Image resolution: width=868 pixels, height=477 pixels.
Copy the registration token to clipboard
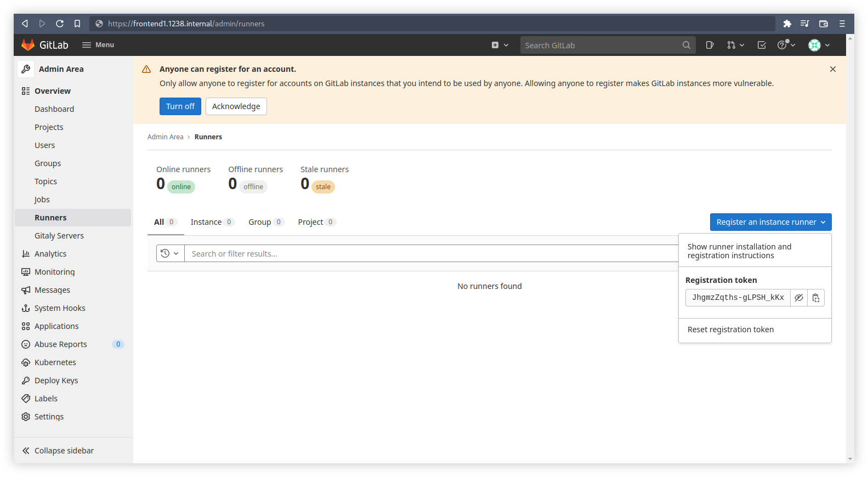pyautogui.click(x=816, y=298)
